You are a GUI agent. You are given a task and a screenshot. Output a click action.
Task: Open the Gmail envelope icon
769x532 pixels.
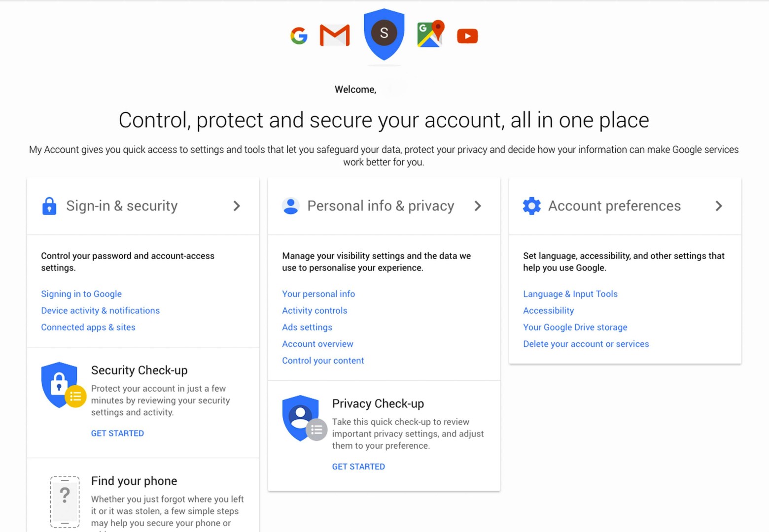coord(335,35)
